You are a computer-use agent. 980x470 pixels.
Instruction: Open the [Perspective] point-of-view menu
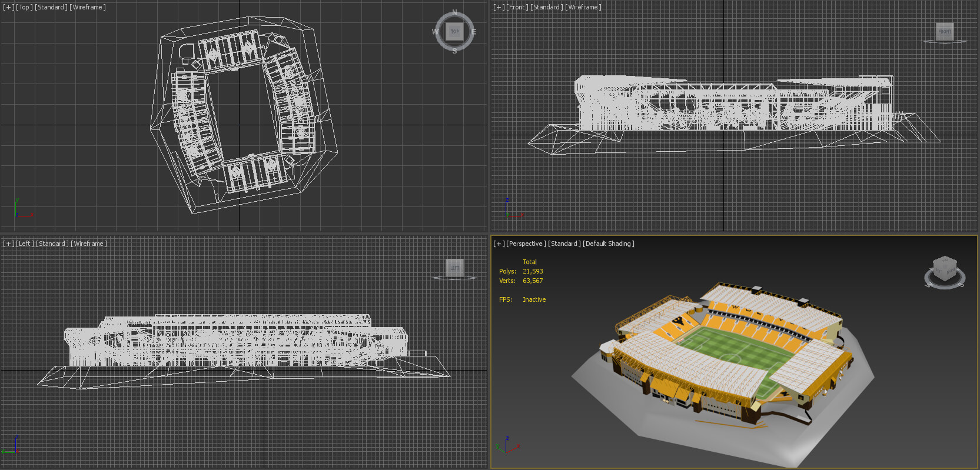point(526,244)
